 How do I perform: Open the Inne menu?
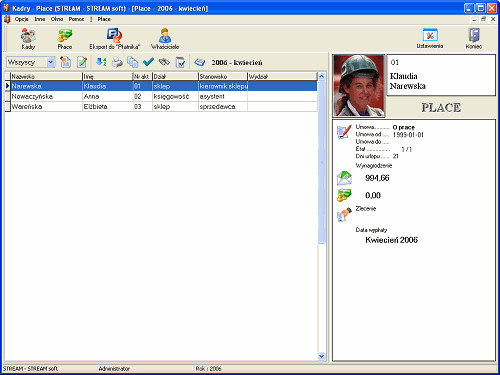click(x=40, y=19)
